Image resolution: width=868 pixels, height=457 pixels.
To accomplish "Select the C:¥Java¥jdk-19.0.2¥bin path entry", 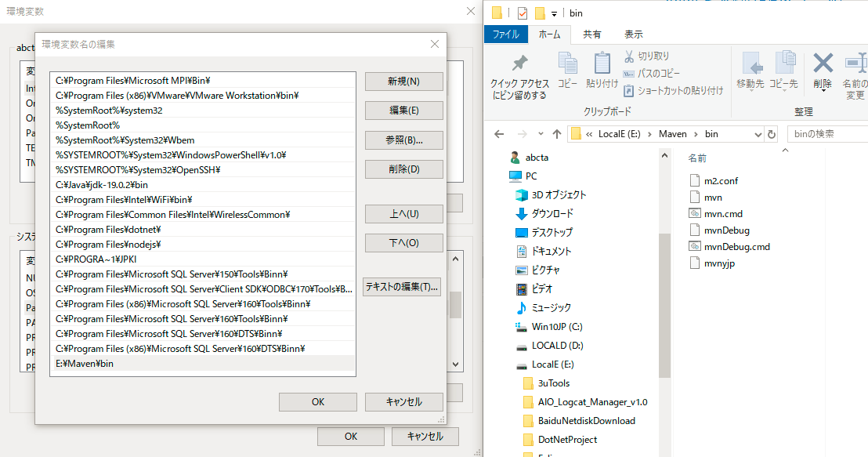I will pyautogui.click(x=203, y=185).
